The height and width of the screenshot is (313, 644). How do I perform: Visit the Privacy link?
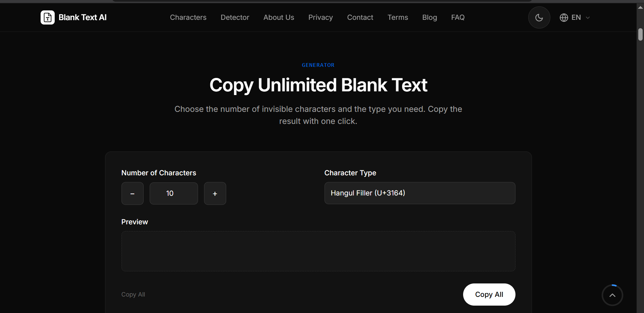click(320, 17)
